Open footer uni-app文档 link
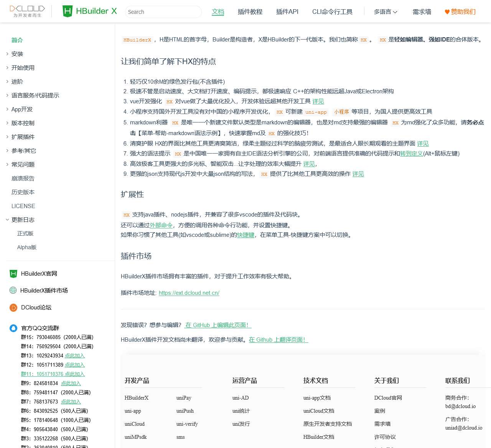Image resolution: width=491 pixels, height=448 pixels. point(317,398)
